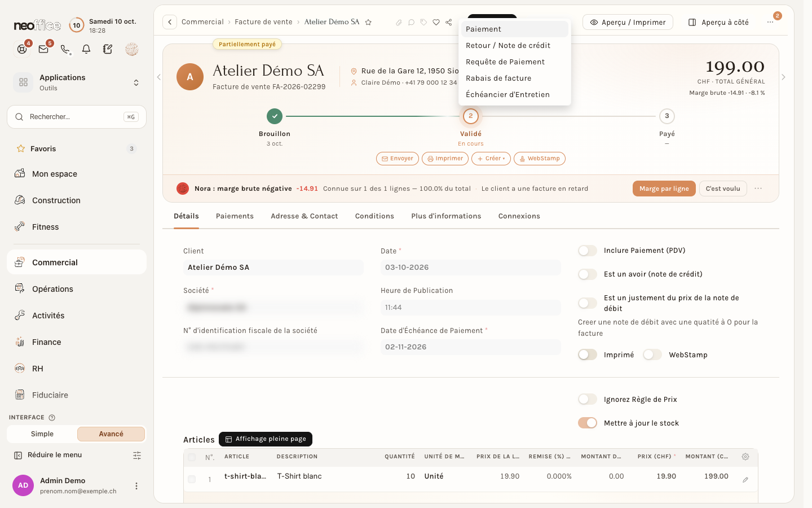Open the tags icon in header

point(423,23)
